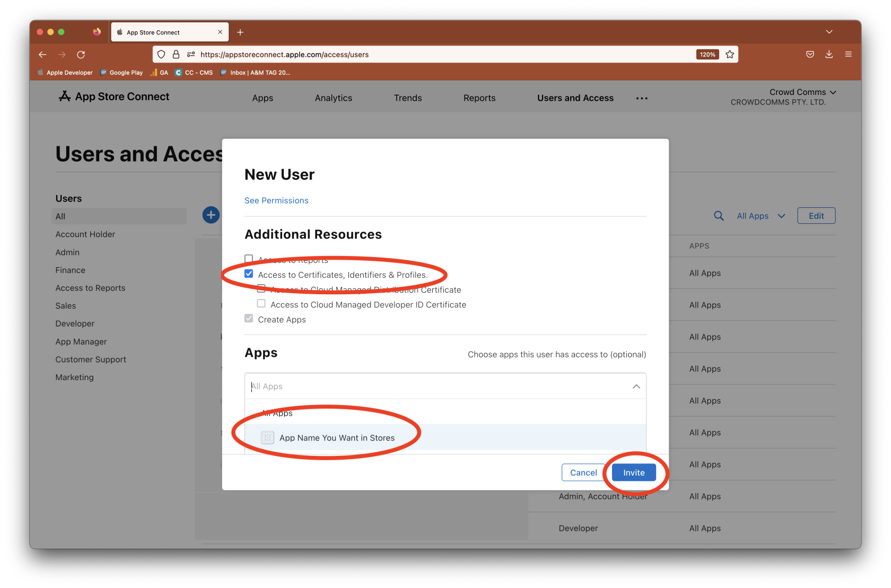Click the three-dots more menu in navigation
The image size is (891, 588).
pos(642,98)
